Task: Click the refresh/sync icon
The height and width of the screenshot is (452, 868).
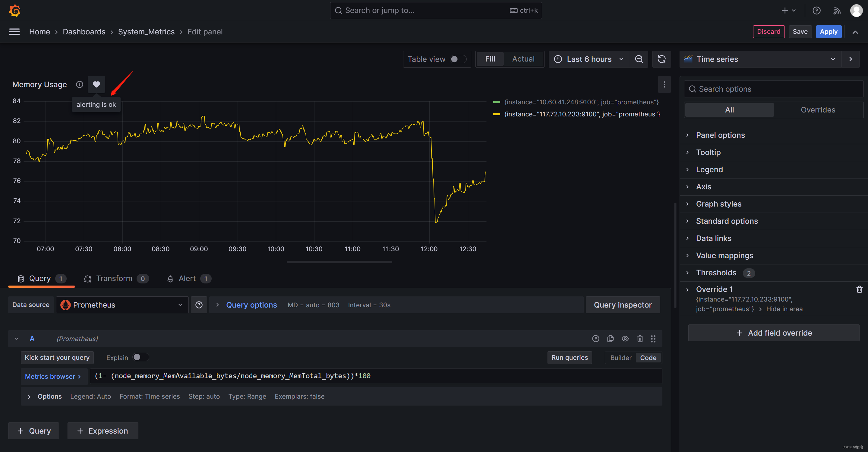Action: pyautogui.click(x=661, y=58)
